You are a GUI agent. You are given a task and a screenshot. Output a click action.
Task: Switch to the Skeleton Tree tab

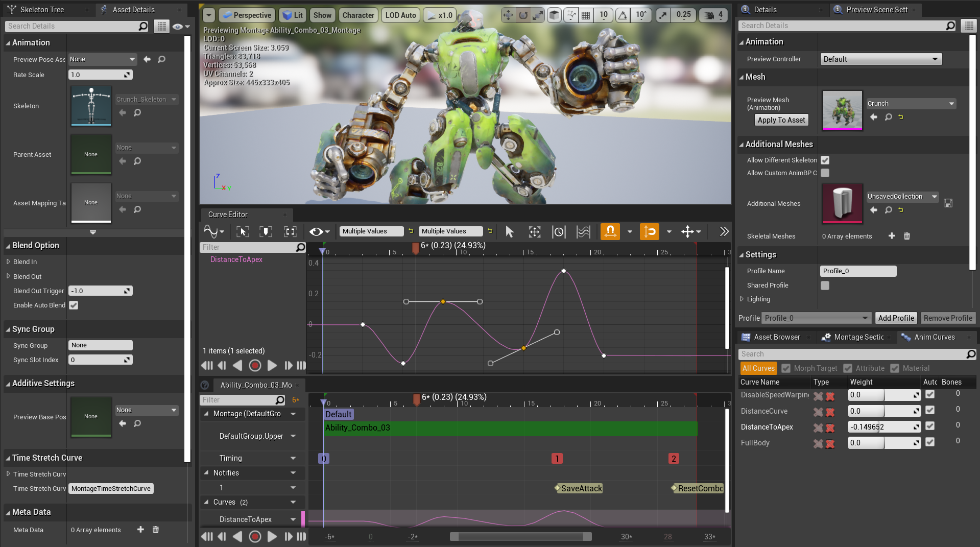[x=42, y=10]
